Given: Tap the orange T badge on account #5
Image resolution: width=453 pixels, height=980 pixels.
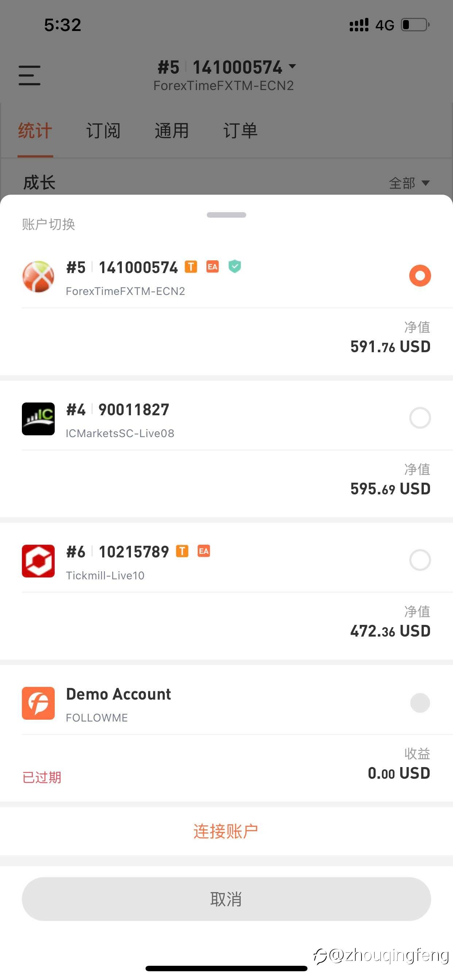Looking at the screenshot, I should [191, 267].
